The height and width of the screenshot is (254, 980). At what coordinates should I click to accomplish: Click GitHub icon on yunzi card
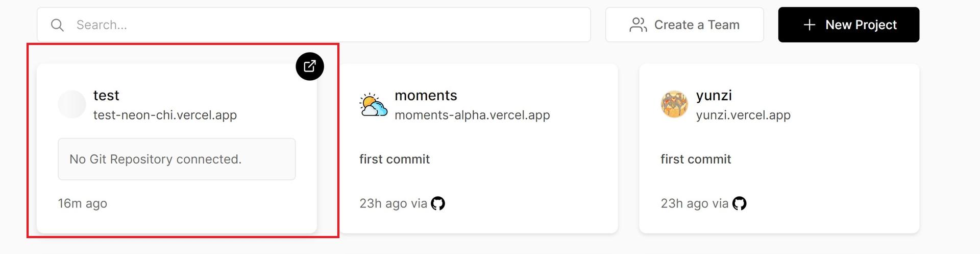pos(739,203)
